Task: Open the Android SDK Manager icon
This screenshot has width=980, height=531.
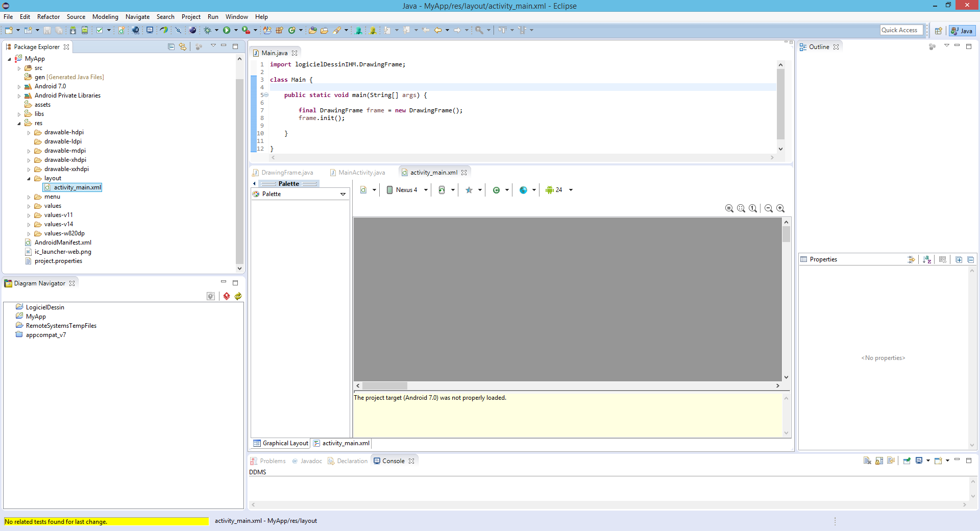Action: 73,31
